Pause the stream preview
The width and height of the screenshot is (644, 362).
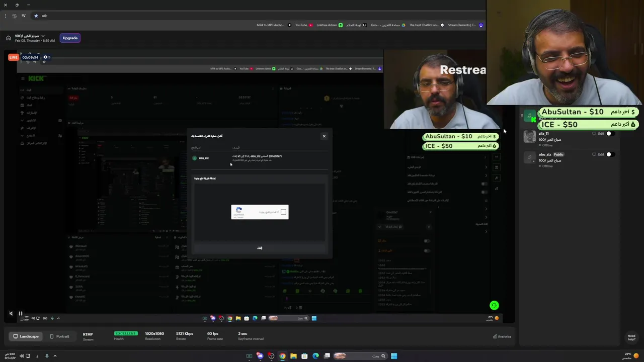[21, 314]
